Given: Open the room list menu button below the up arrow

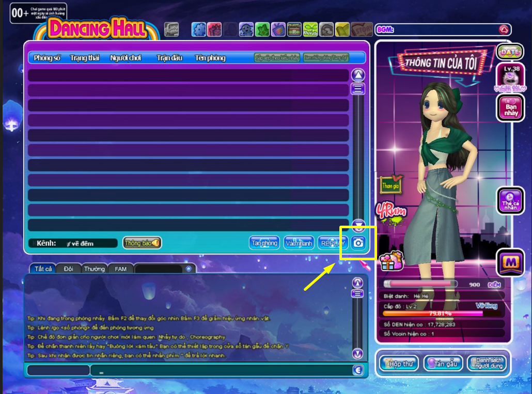Looking at the screenshot, I should pos(358,89).
